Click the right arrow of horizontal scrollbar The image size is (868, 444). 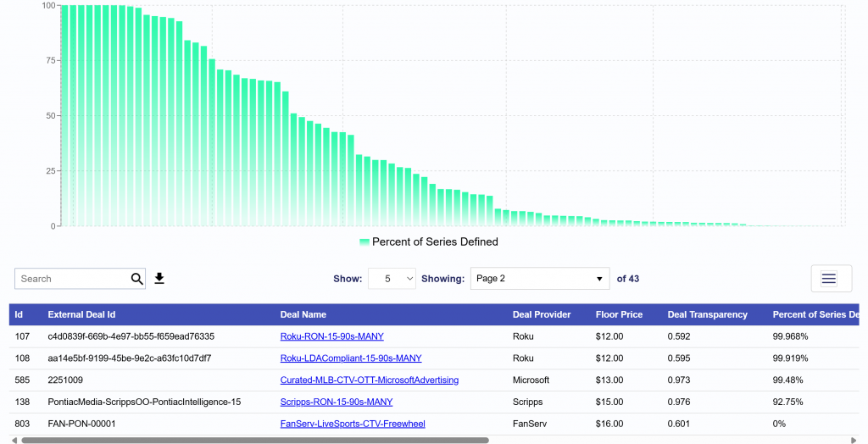853,441
